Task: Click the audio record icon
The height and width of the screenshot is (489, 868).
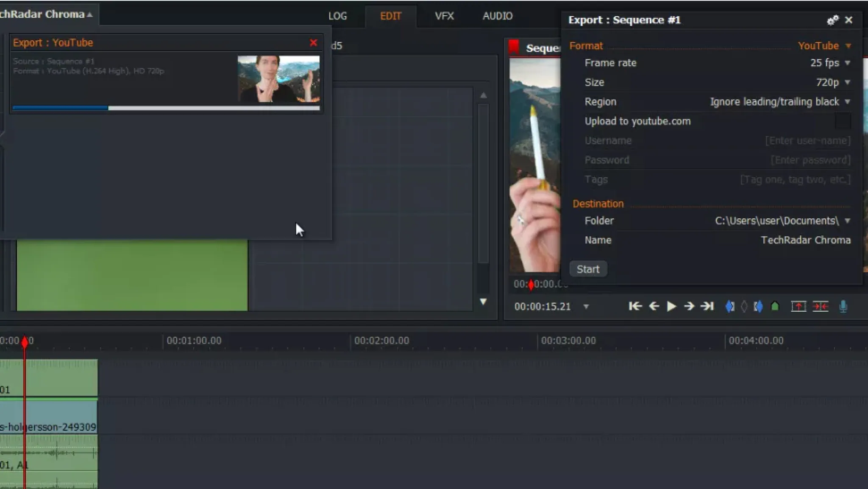Action: [x=843, y=306]
